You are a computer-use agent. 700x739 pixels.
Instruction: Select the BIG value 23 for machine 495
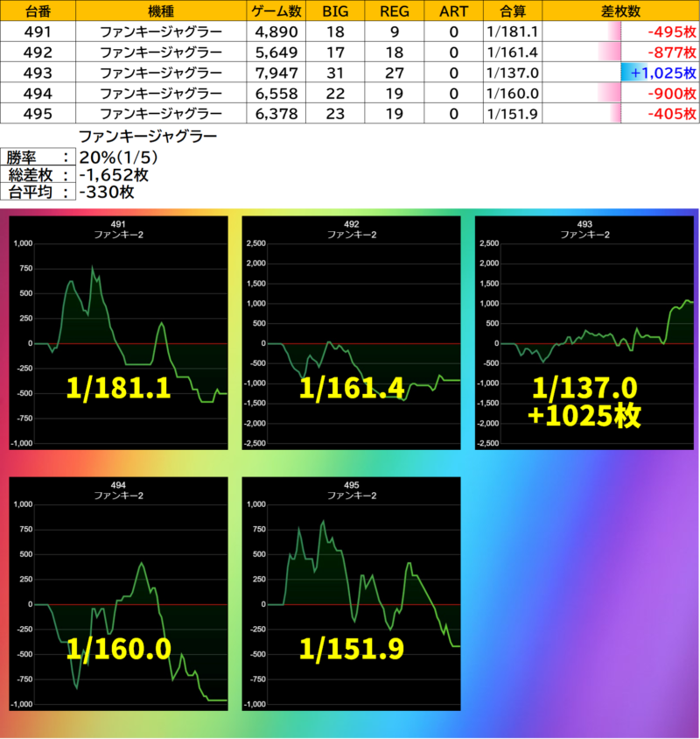(x=335, y=114)
